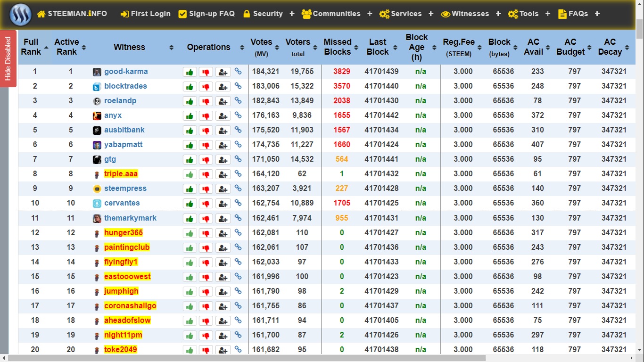Click the good-karma avatar icon
The image size is (644, 362).
[x=97, y=72]
